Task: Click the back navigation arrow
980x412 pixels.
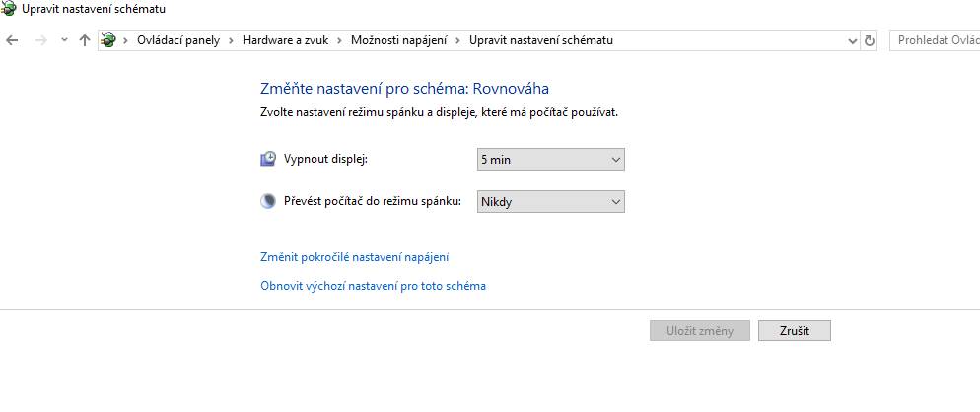Action: coord(12,40)
